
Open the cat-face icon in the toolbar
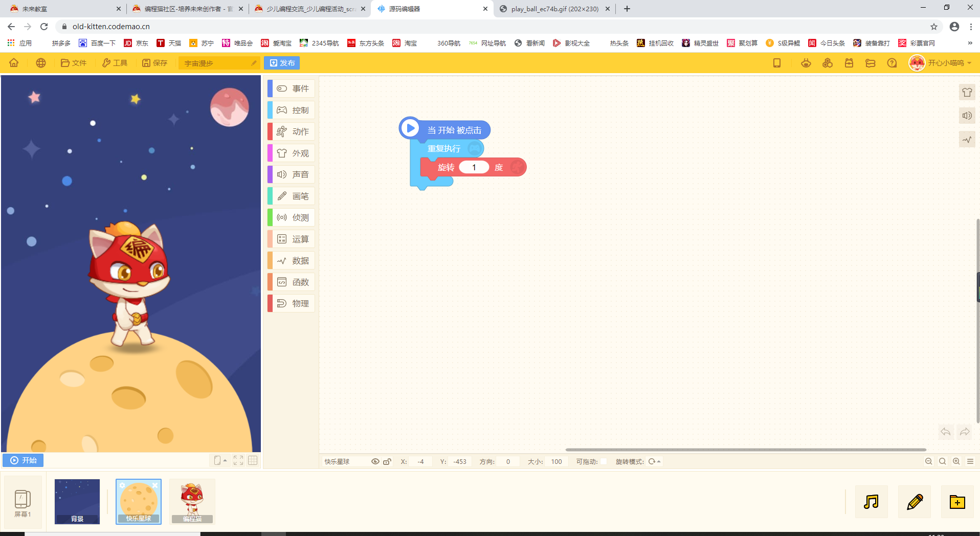[x=806, y=63]
